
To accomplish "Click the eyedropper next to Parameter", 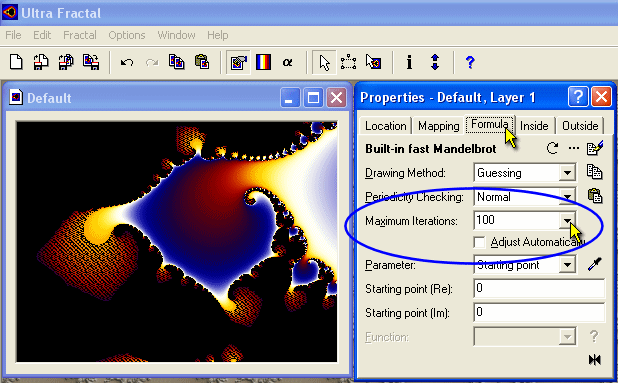I will [595, 264].
